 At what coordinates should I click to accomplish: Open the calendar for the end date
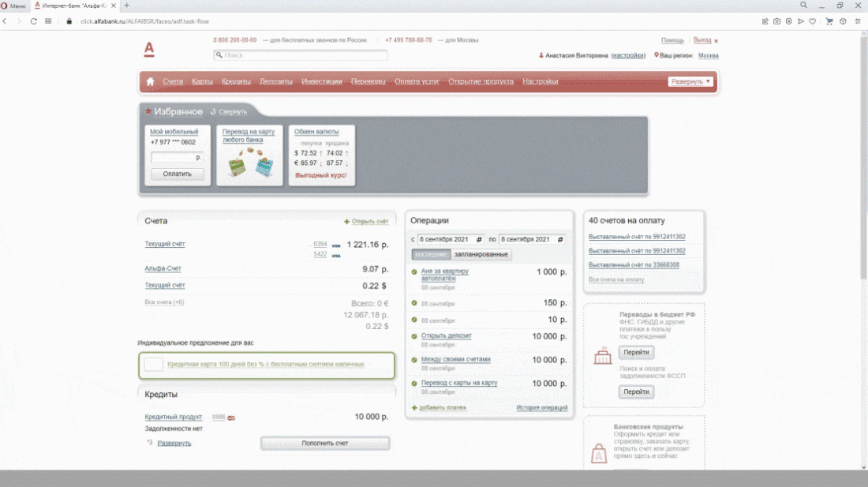560,240
